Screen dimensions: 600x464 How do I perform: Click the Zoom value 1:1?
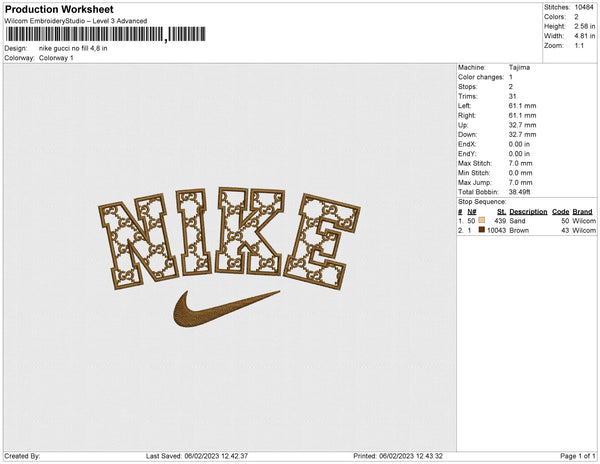[x=579, y=46]
